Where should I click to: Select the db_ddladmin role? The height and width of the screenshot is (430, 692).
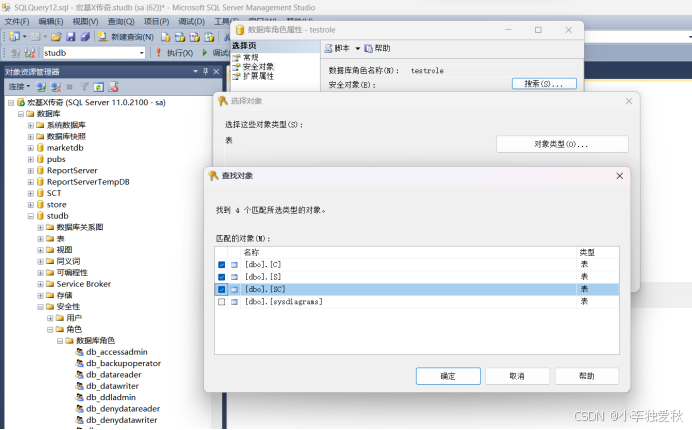click(111, 397)
